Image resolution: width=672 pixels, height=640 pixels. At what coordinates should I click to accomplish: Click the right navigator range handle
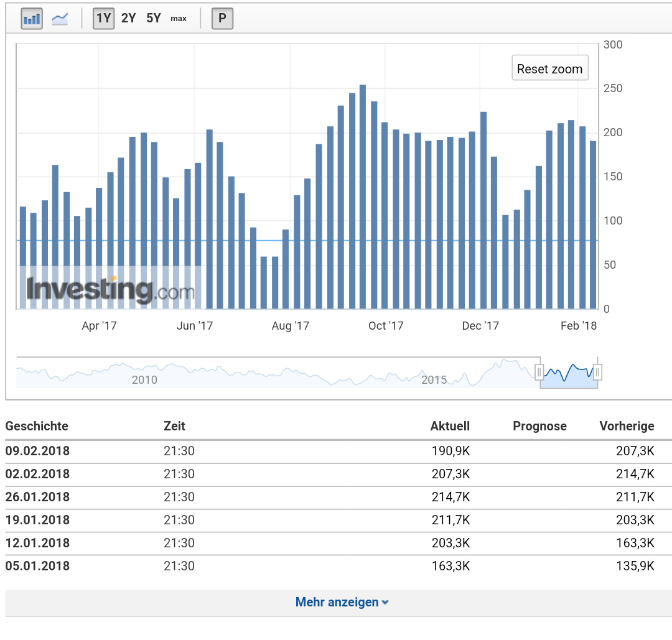(x=597, y=372)
